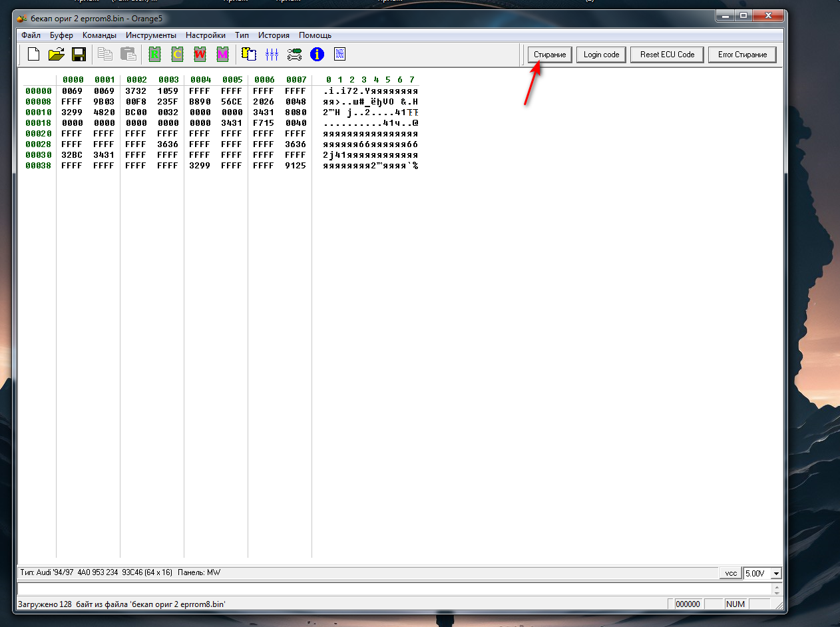Open the wrench and screwdriver settings icon
840x627 pixels.
294,55
